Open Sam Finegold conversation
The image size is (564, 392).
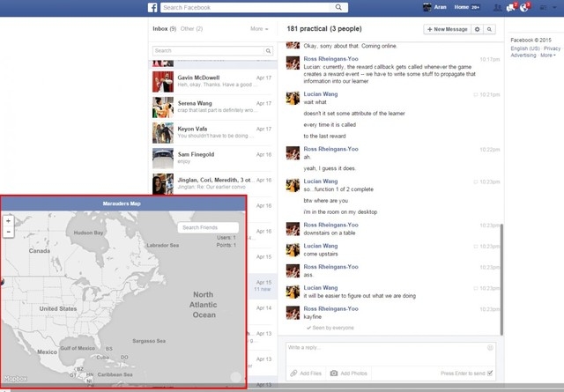coord(212,159)
